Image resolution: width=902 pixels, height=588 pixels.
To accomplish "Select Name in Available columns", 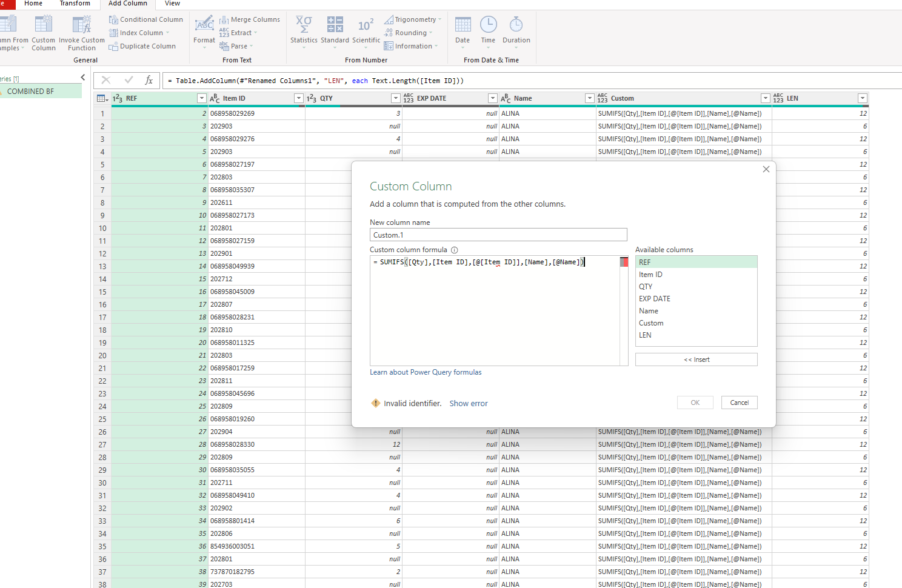I will coord(697,311).
